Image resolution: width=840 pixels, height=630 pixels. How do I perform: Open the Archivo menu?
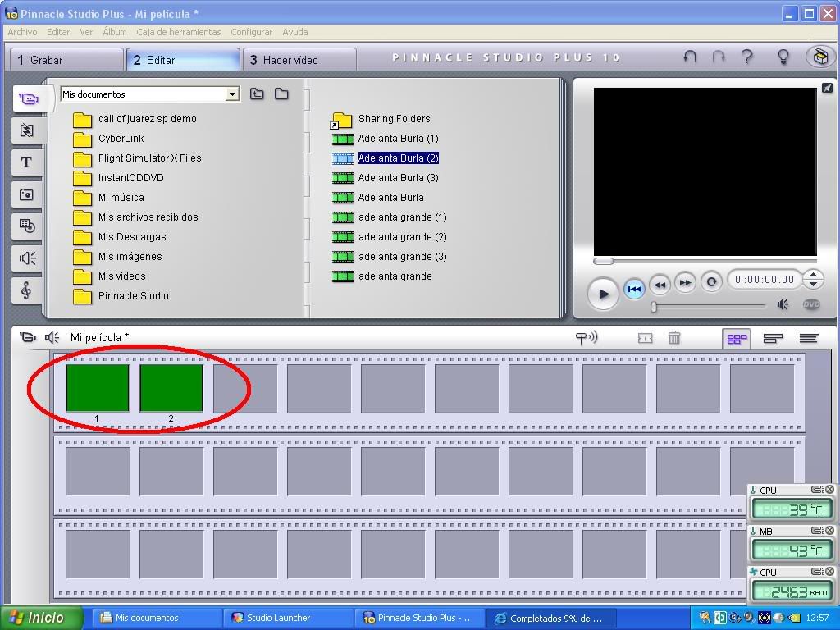pyautogui.click(x=22, y=32)
